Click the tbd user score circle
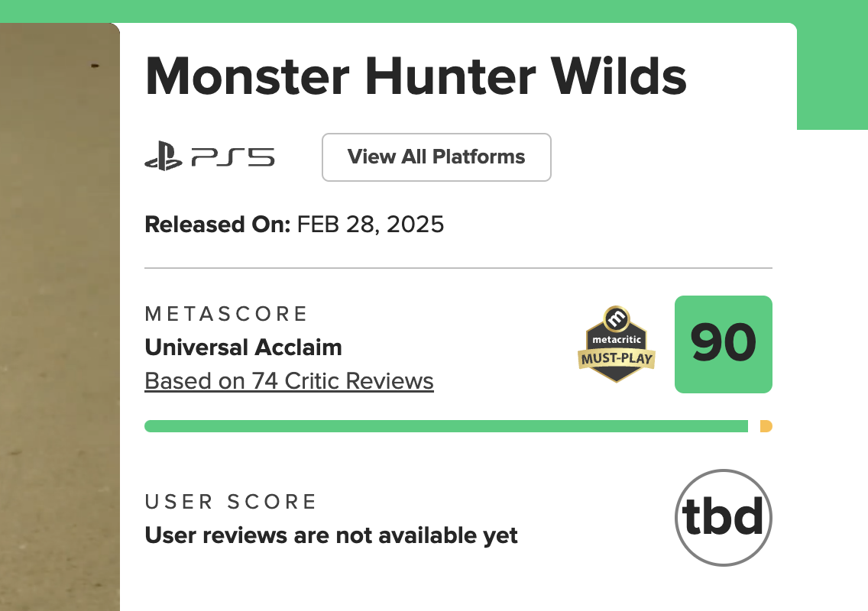This screenshot has width=868, height=611. tap(724, 518)
